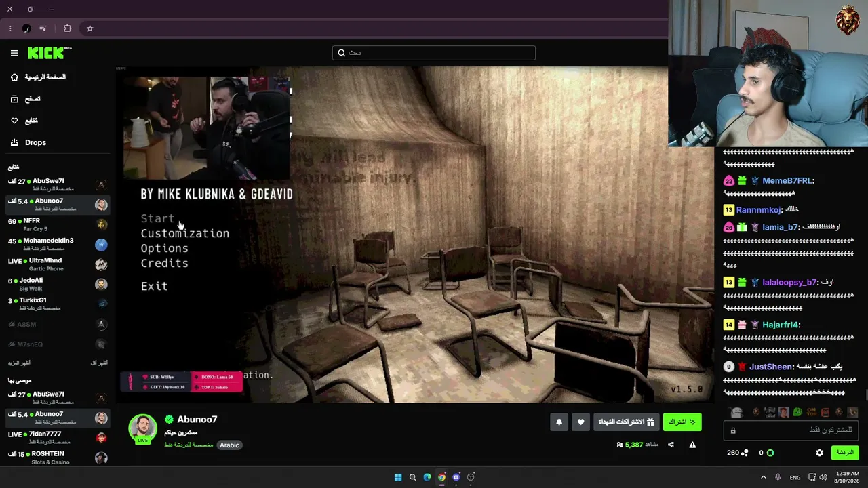Open the تصفح sidebar item
Screen dimensions: 868x488
click(x=33, y=99)
